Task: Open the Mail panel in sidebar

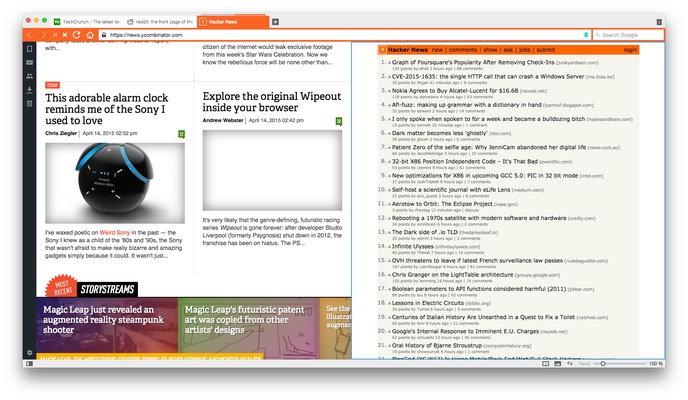Action: [x=29, y=62]
